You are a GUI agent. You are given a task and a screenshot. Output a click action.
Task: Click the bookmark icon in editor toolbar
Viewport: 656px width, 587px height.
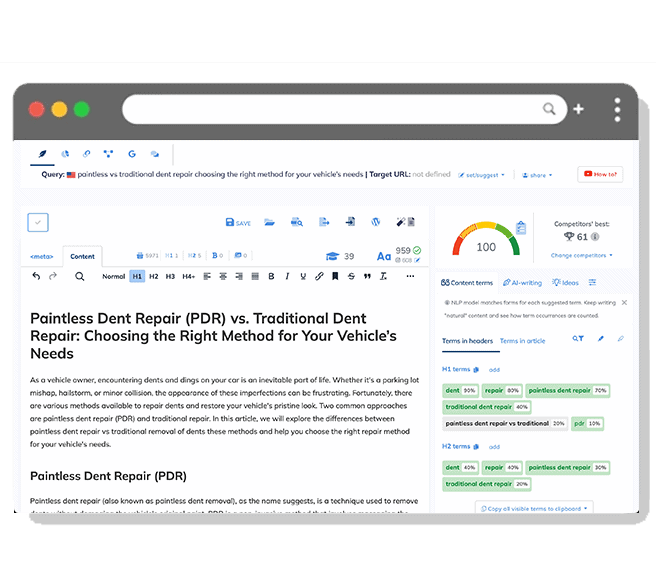click(x=335, y=276)
